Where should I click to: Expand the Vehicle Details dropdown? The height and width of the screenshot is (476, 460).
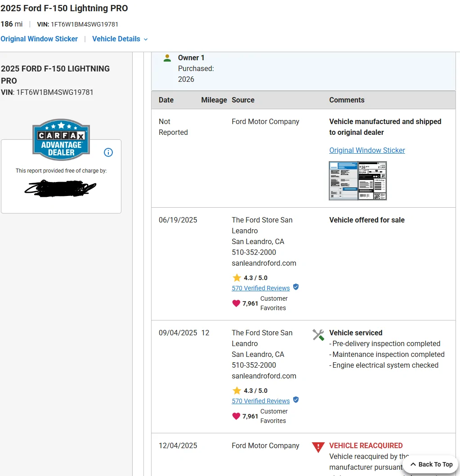pos(120,39)
